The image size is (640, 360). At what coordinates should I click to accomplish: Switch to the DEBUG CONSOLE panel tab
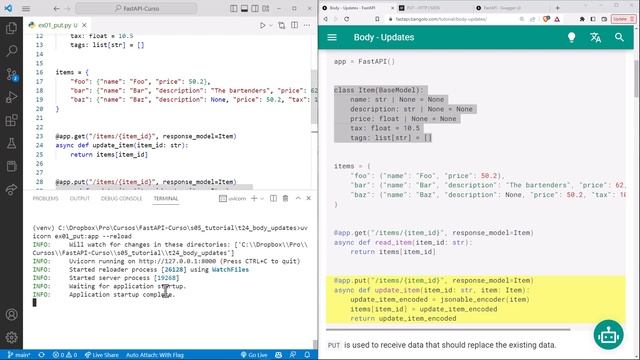[121, 198]
